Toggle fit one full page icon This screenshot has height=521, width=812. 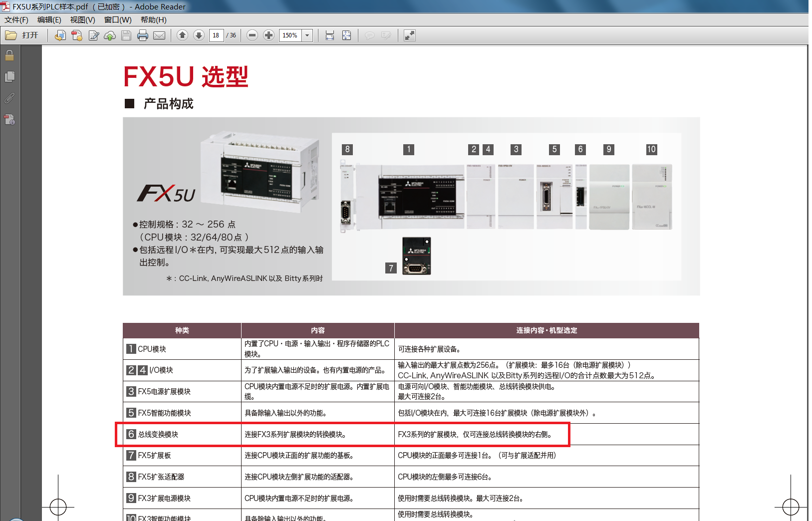coord(346,35)
